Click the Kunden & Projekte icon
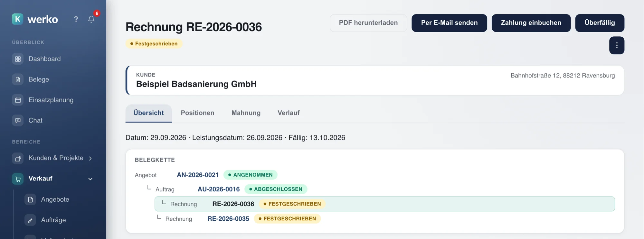644x239 pixels. [18, 158]
